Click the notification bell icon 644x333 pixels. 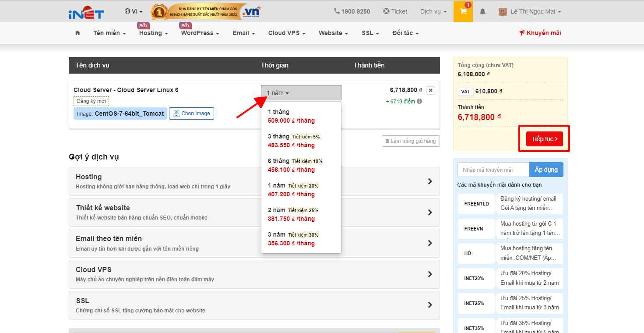(x=482, y=11)
